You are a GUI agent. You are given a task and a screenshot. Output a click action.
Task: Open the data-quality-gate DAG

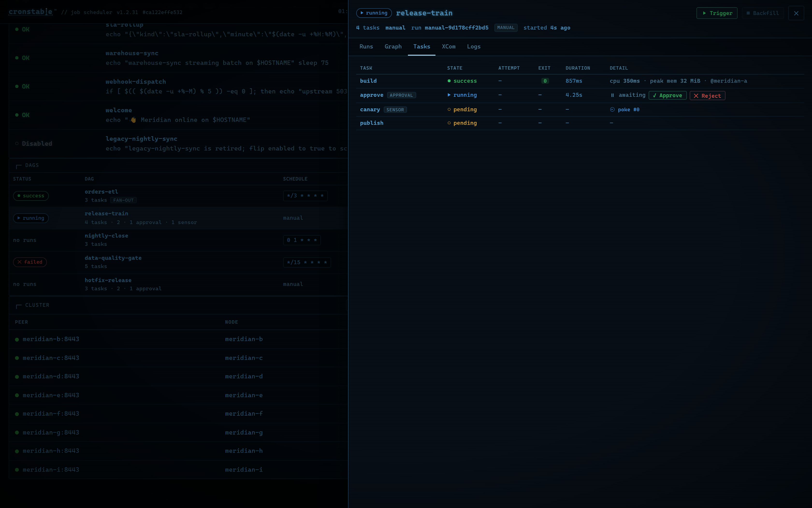(113, 258)
